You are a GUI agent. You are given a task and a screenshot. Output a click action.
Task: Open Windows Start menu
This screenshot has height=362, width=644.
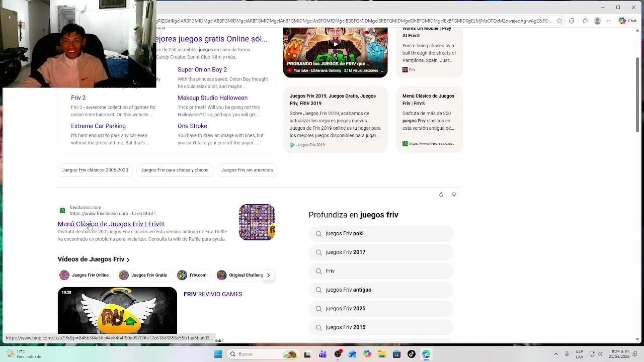click(218, 354)
